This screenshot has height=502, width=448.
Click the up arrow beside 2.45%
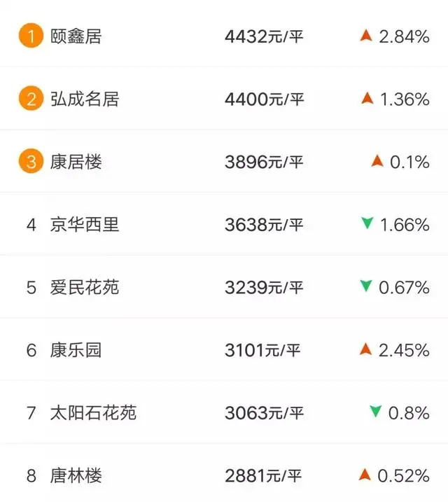[366, 349]
